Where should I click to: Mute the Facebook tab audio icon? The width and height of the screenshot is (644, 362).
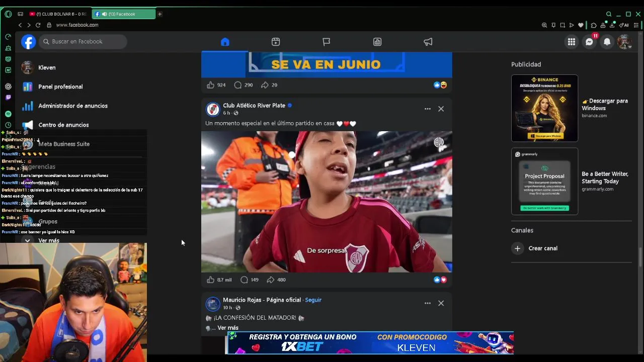click(104, 14)
